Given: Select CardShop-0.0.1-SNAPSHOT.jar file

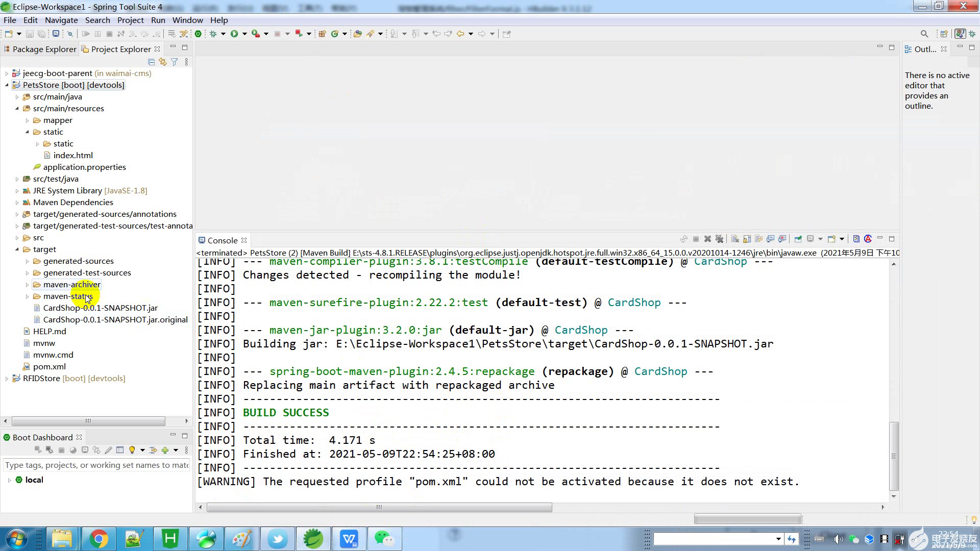Looking at the screenshot, I should (100, 308).
